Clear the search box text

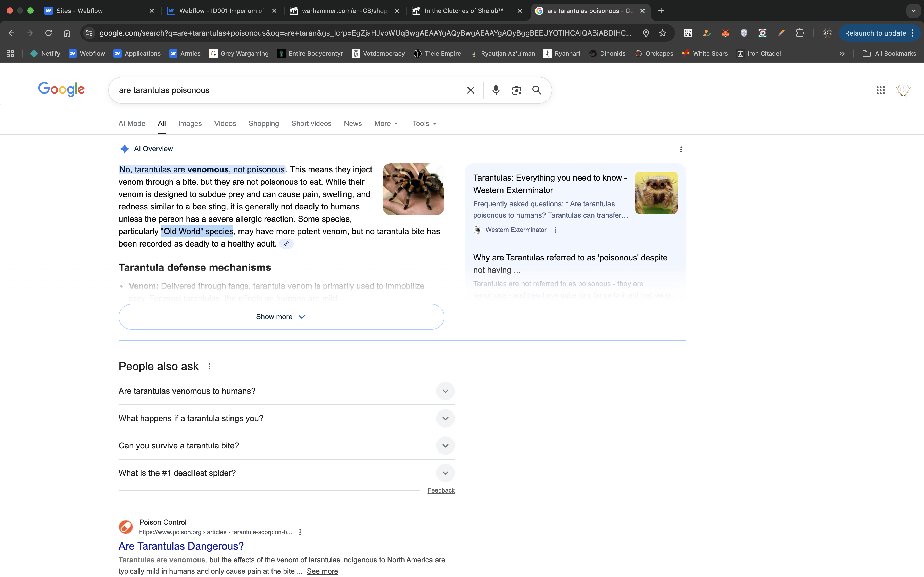pyautogui.click(x=471, y=90)
